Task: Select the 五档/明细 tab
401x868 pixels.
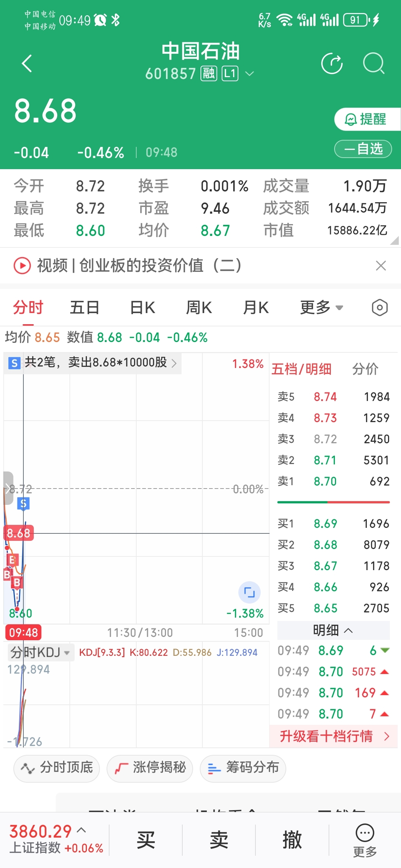Action: pos(301,369)
